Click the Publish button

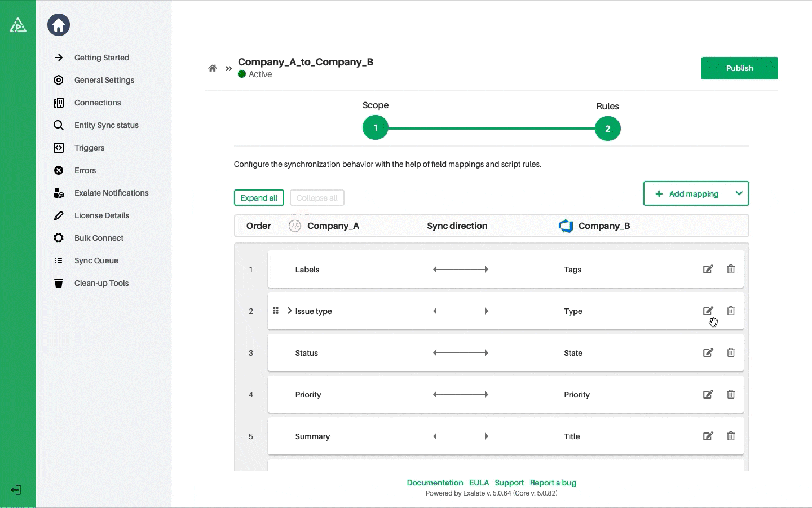[x=739, y=68]
